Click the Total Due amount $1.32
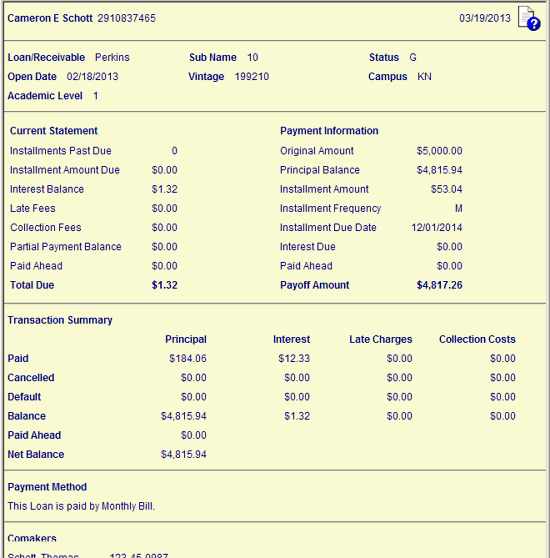This screenshot has height=558, width=550. pos(165,285)
